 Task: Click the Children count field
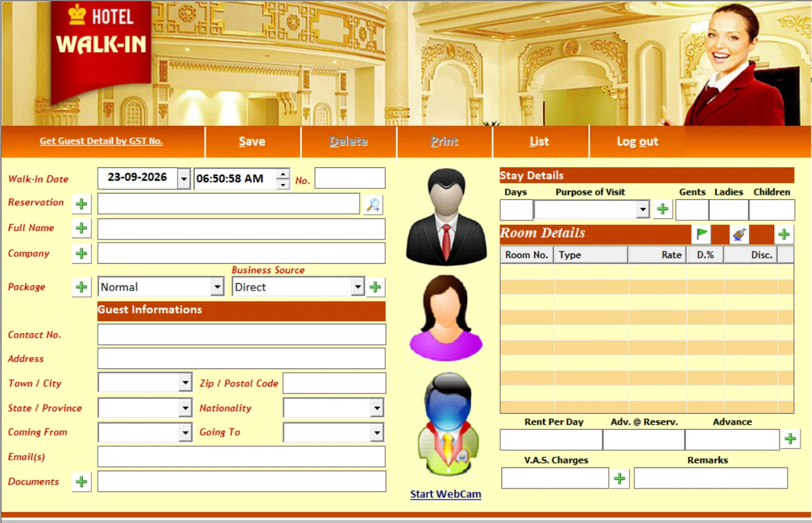click(x=772, y=209)
